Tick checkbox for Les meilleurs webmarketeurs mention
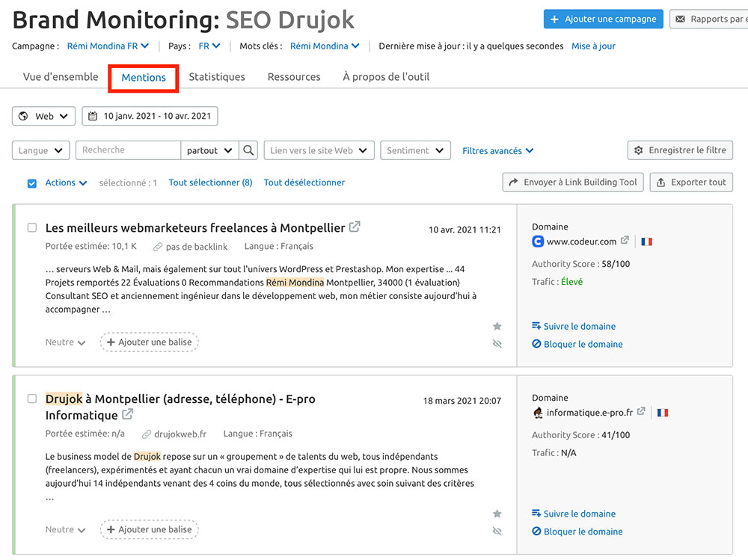This screenshot has width=748, height=560. point(32,227)
